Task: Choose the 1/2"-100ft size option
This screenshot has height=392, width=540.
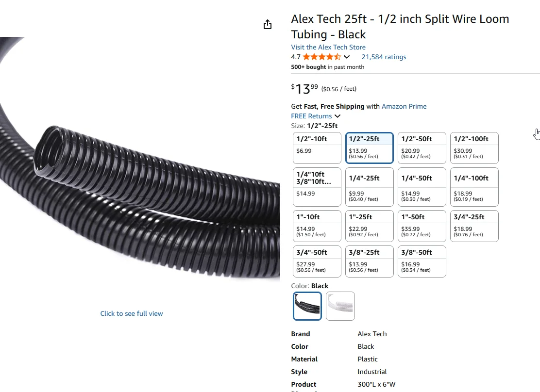Action: point(474,147)
